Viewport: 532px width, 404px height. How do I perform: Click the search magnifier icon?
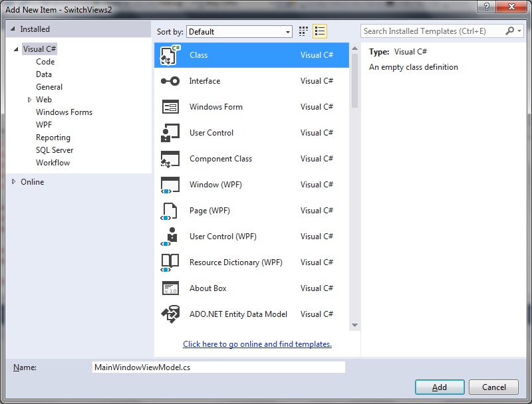(x=509, y=31)
